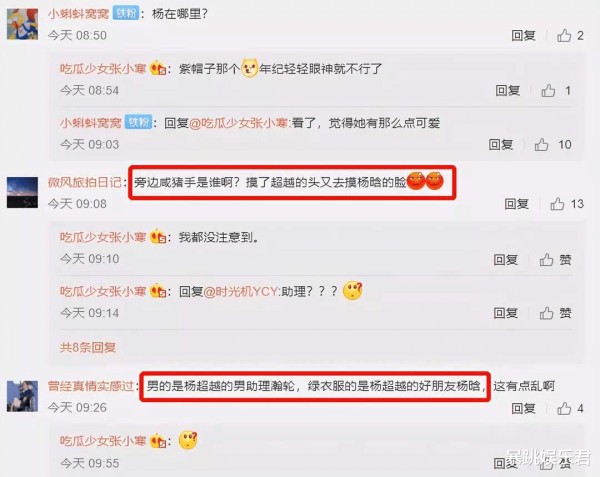Open @吃瓜少女张小寒 mention in 09:03 reply
600x477 pixels.
pos(239,123)
